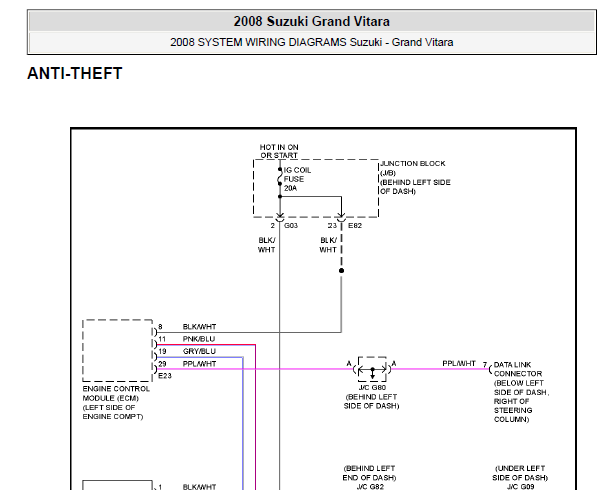Click the PPL/WHT label near pin 7
608x490 pixels.
459,364
